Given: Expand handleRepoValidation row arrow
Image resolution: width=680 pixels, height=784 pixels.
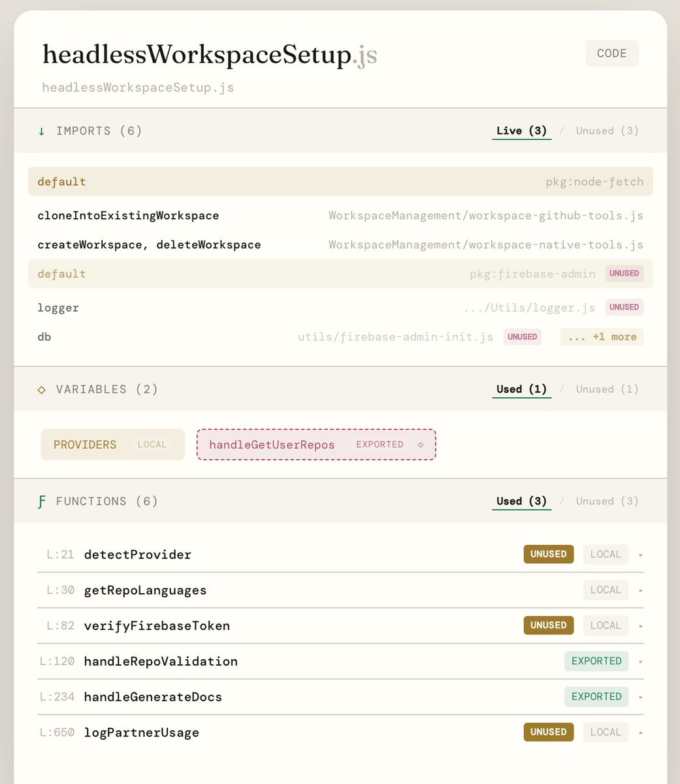Looking at the screenshot, I should pos(641,661).
